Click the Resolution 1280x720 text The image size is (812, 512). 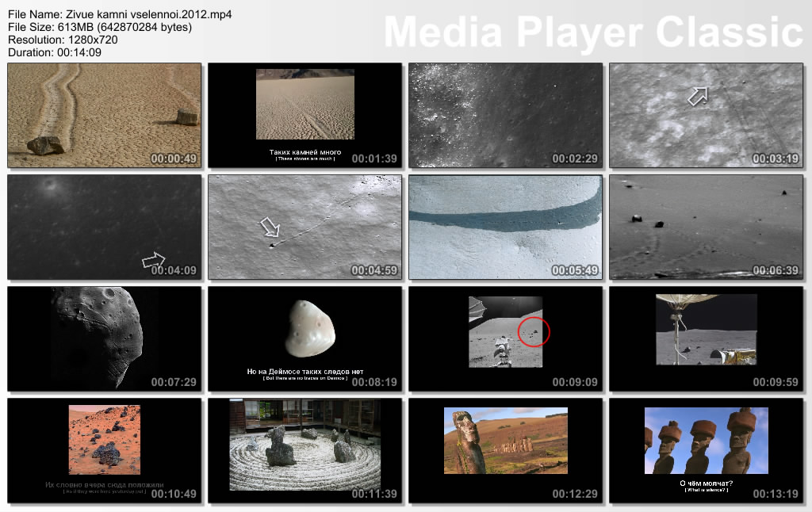coord(63,40)
